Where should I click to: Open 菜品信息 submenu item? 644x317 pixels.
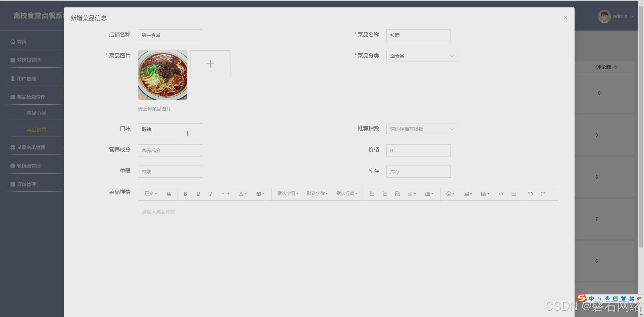pyautogui.click(x=37, y=130)
